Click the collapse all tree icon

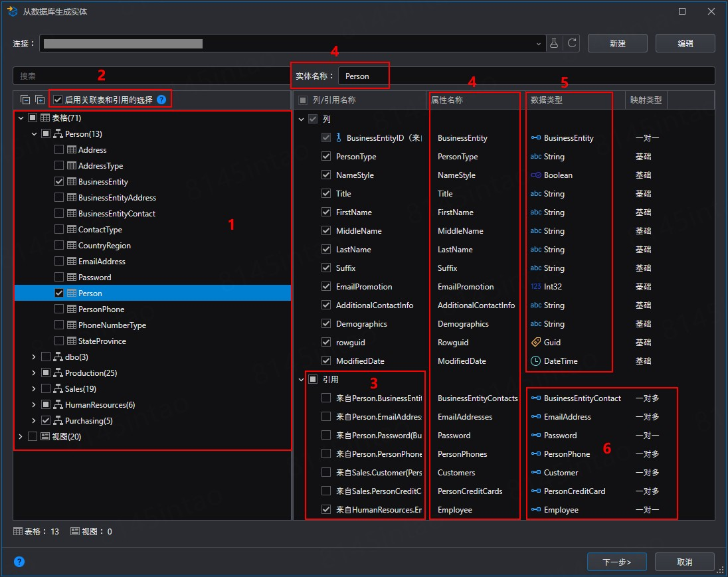(25, 100)
